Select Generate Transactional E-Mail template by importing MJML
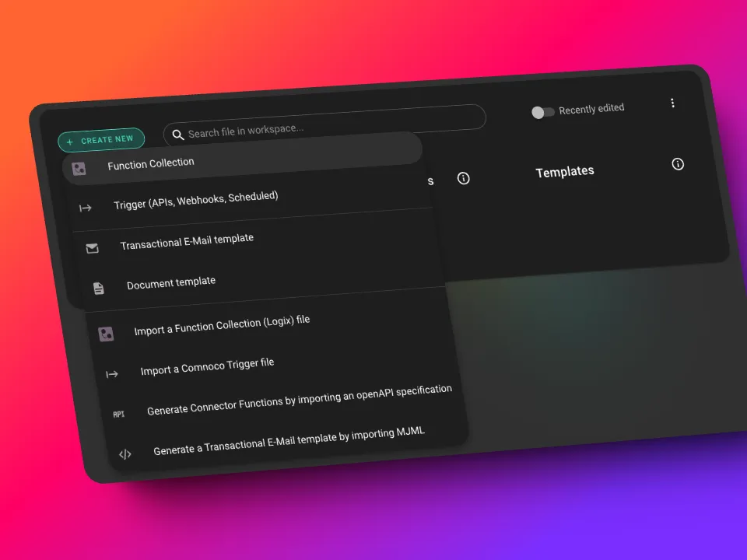The width and height of the screenshot is (747, 560). [x=289, y=439]
